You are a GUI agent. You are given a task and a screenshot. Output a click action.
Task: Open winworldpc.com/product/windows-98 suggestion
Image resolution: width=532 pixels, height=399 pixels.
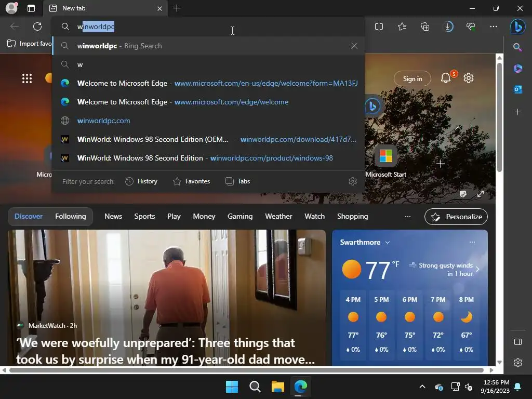click(209, 158)
